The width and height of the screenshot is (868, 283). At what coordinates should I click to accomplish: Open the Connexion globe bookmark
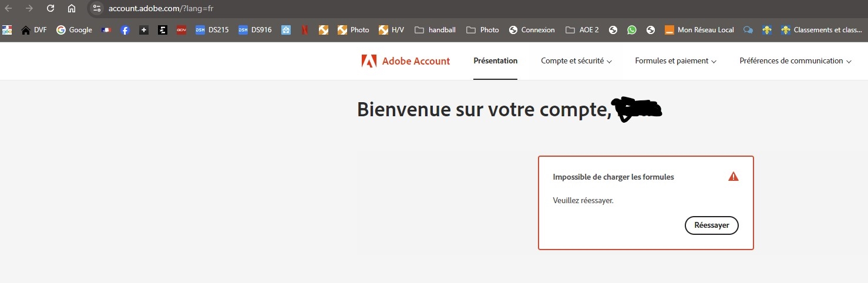(x=532, y=30)
